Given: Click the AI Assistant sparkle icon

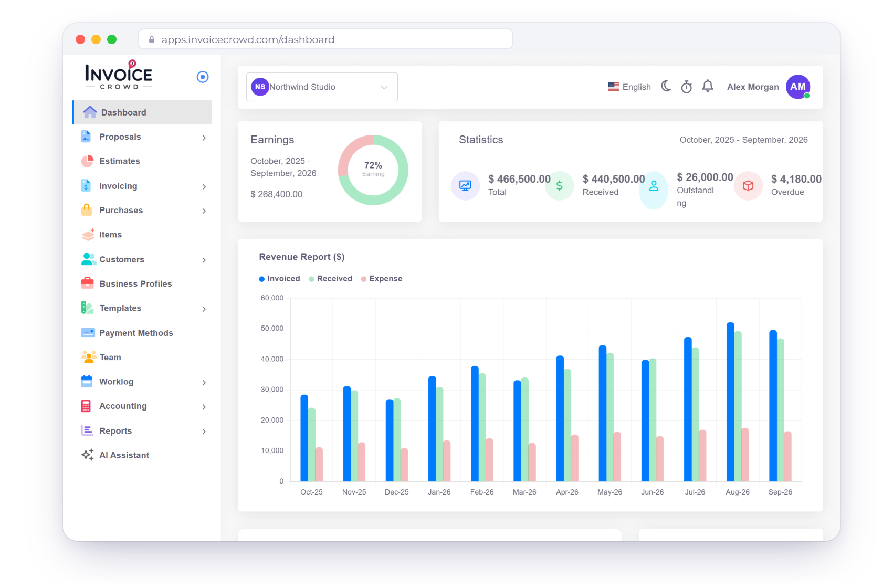Looking at the screenshot, I should click(x=88, y=455).
